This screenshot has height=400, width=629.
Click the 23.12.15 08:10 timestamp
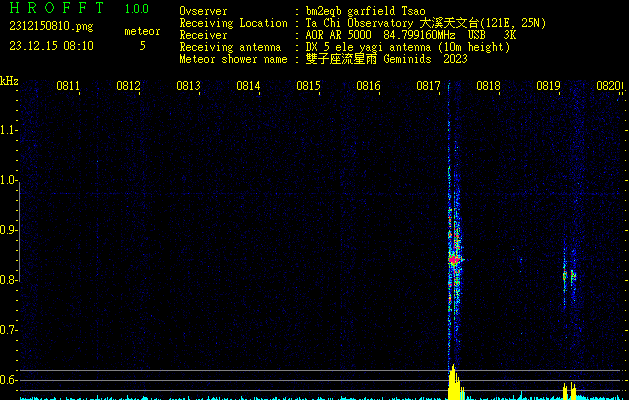[51, 46]
